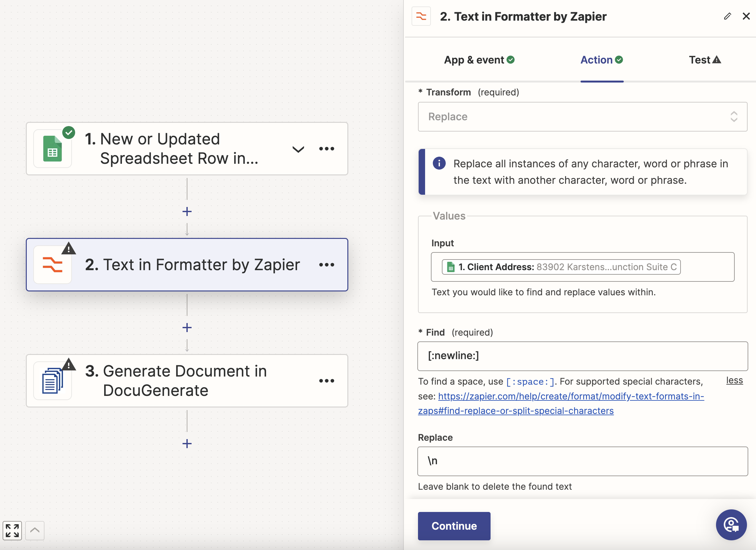The height and width of the screenshot is (550, 756).
Task: Click the pencil icon to rename the step
Action: pos(727,16)
